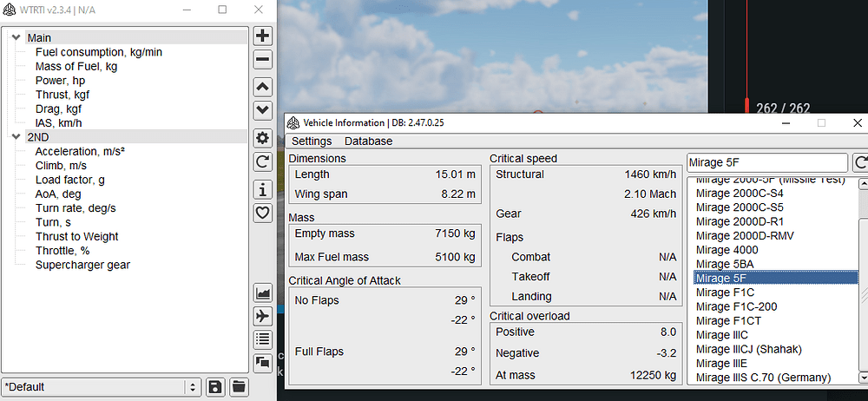
Task: Select Mirage F1C-200 in vehicle list
Action: [736, 306]
